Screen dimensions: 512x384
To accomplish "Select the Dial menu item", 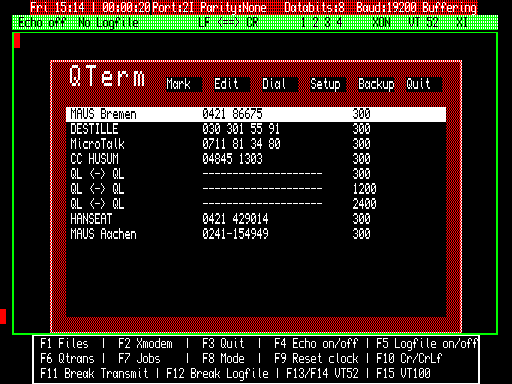I will (x=280, y=84).
